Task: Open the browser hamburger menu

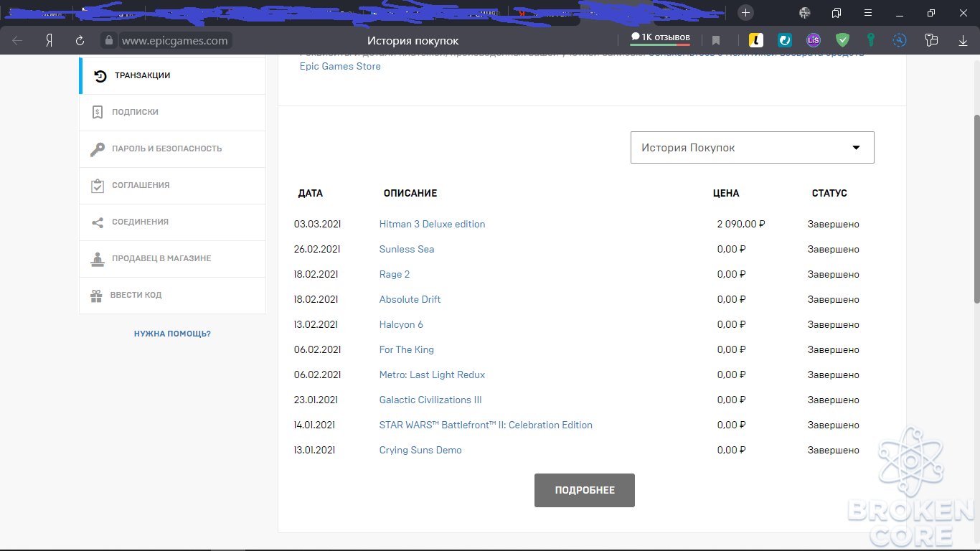Action: tap(868, 13)
